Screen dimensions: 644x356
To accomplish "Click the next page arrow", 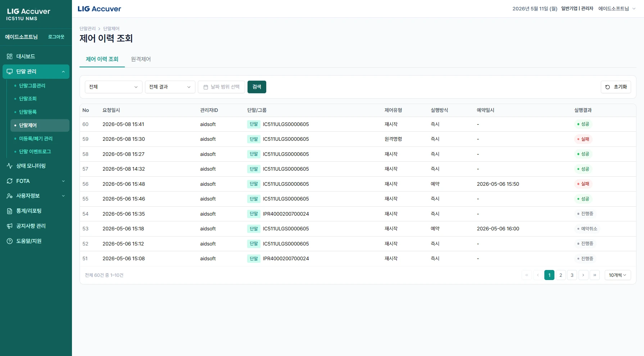I will (583, 275).
